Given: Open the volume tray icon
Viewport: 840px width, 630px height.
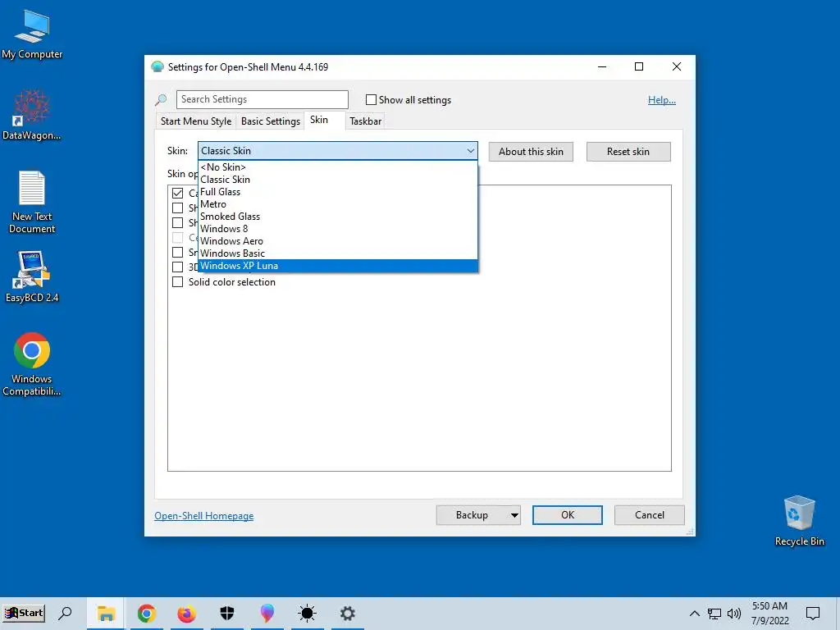Looking at the screenshot, I should point(734,614).
